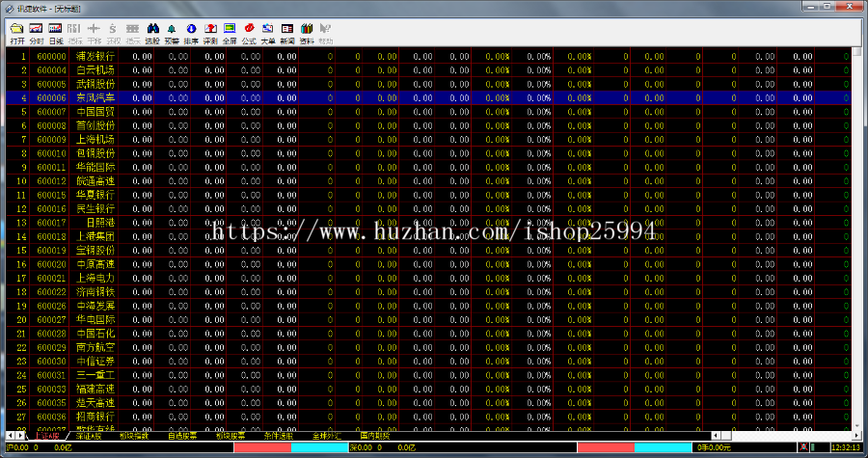Open the 自选股票 tab
Image resolution: width=868 pixels, height=458 pixels.
[x=182, y=436]
